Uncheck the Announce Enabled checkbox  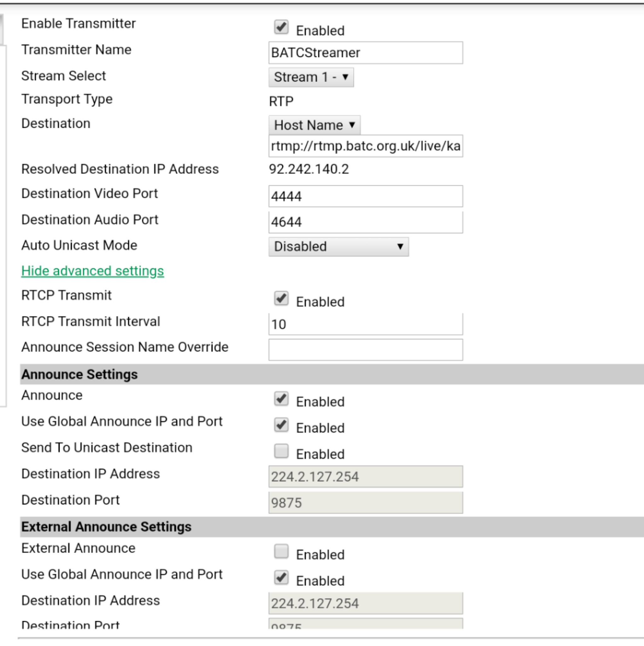(281, 399)
